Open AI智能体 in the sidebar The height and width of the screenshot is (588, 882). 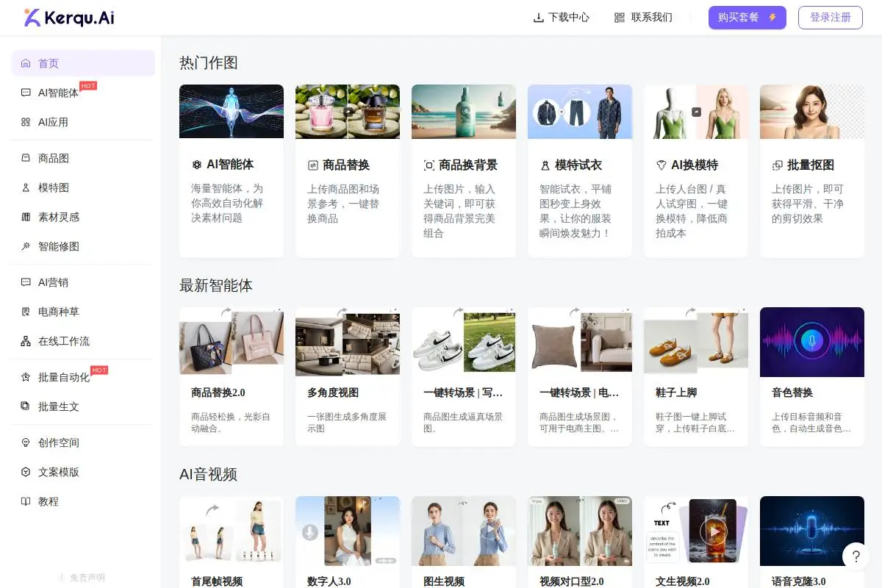click(83, 93)
